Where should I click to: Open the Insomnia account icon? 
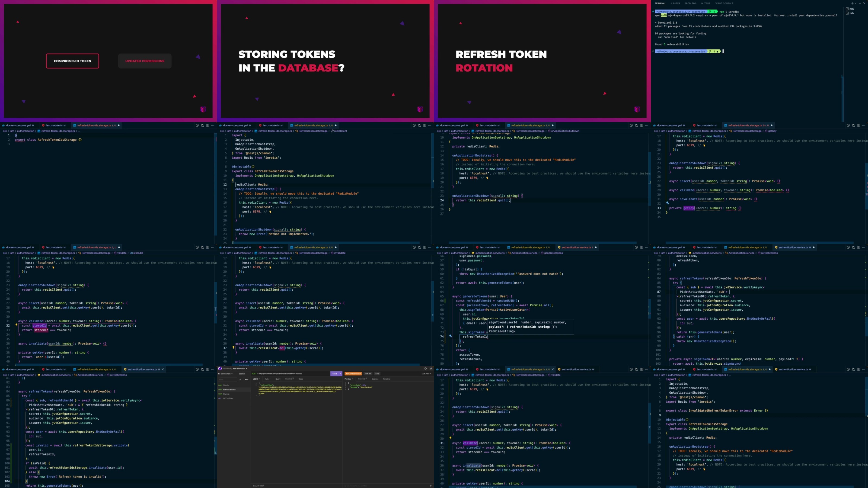[x=431, y=368]
